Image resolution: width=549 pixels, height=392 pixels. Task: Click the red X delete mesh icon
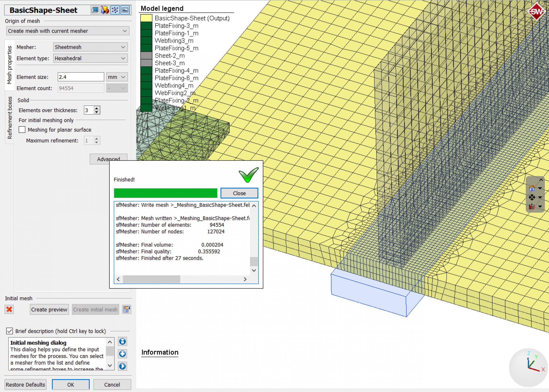pyautogui.click(x=9, y=309)
